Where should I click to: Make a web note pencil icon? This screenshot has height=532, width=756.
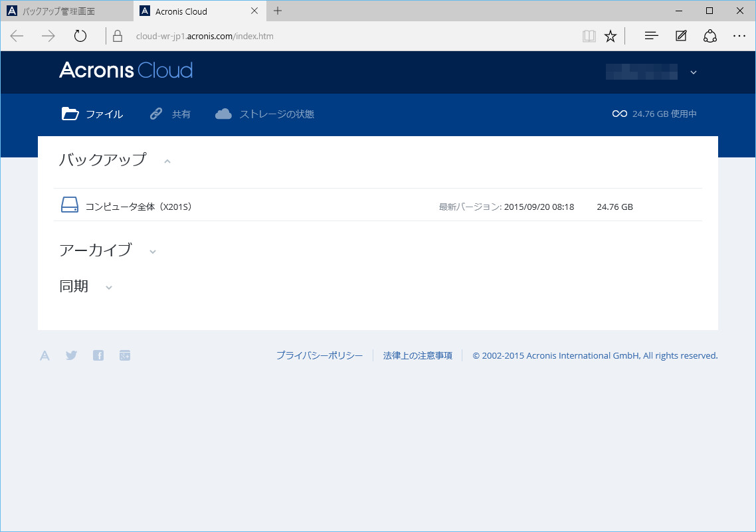(x=681, y=36)
